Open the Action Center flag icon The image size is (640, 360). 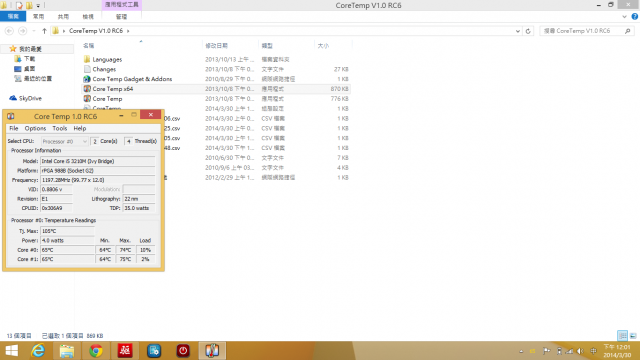(547, 351)
